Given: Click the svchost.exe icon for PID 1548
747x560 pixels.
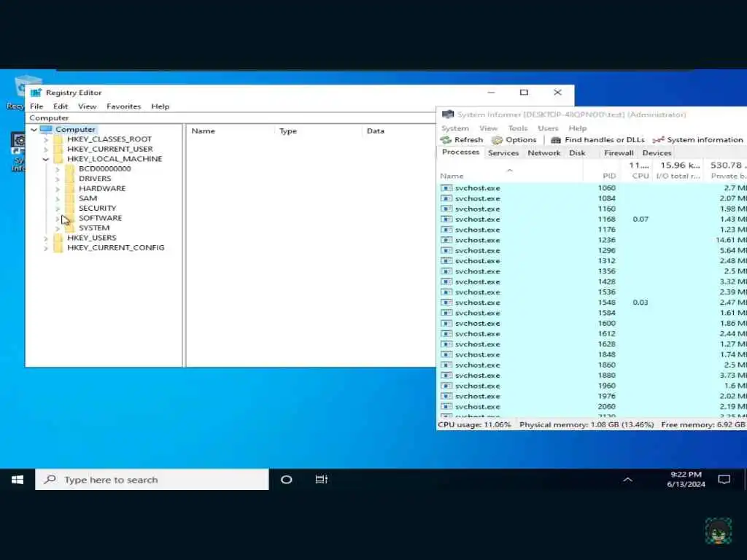Looking at the screenshot, I should [446, 303].
